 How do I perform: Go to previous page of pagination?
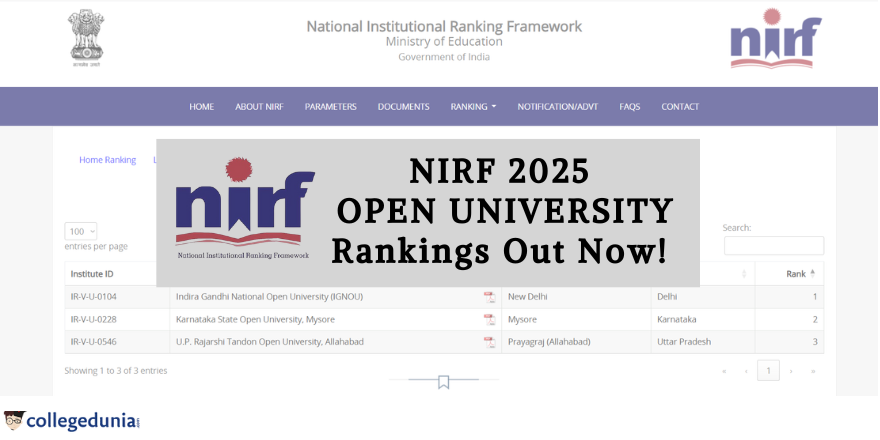point(746,371)
